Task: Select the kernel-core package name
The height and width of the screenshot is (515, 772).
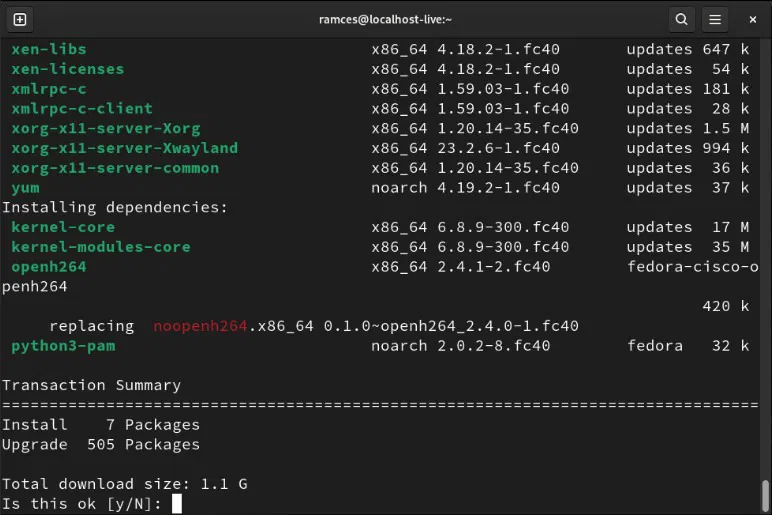Action: point(63,227)
